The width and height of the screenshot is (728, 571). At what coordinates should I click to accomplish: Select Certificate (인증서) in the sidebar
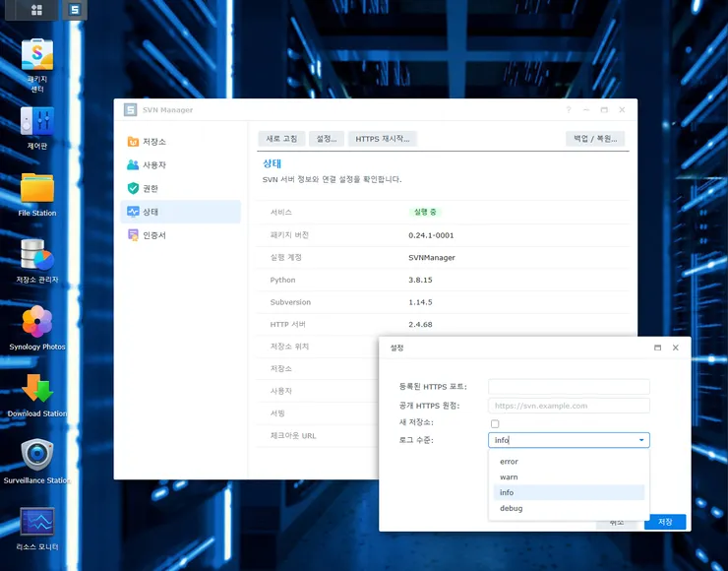[180, 235]
